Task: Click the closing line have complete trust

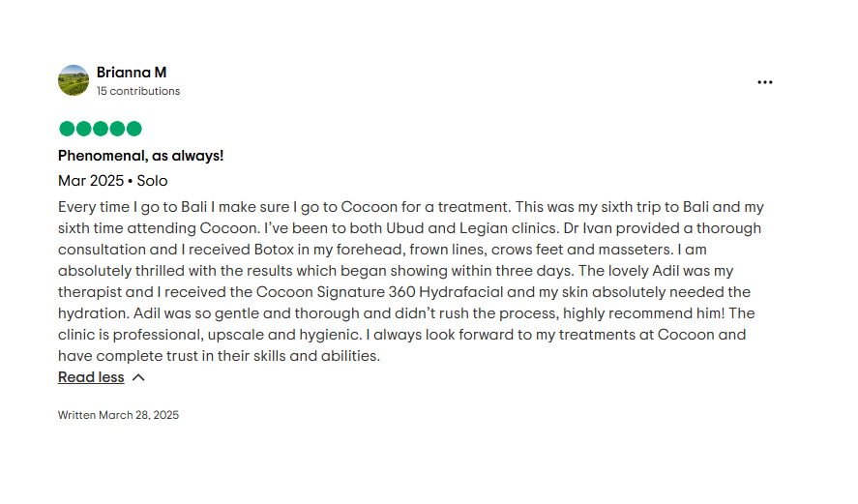Action: click(128, 356)
